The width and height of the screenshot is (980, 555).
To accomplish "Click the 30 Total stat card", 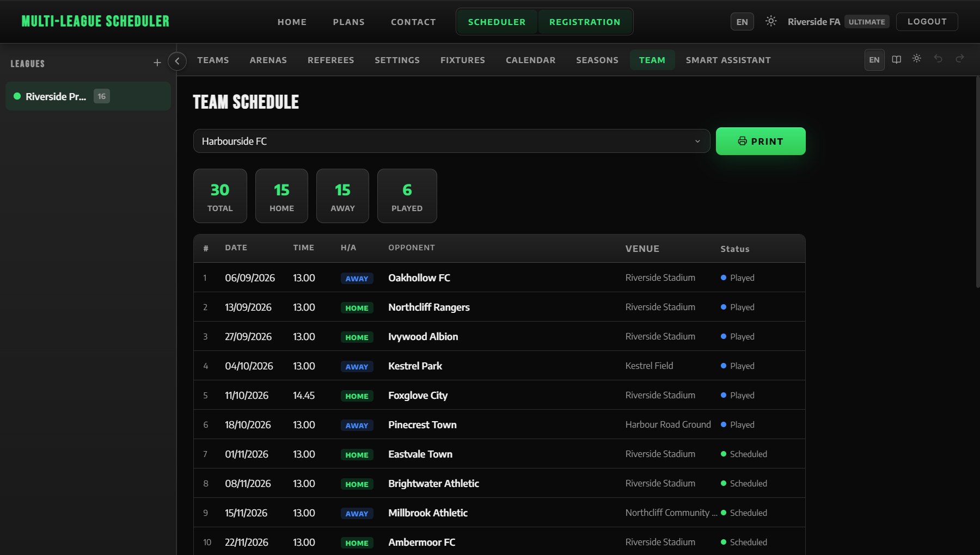I will pos(220,196).
